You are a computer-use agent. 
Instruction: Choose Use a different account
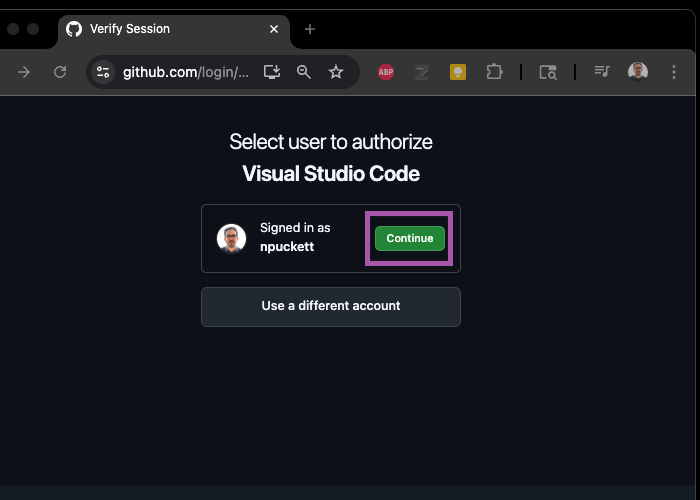tap(330, 307)
